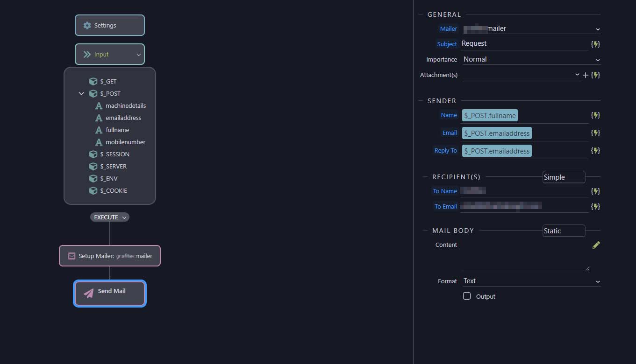The height and width of the screenshot is (364, 636).
Task: Change Mail Body mode from Static
Action: (564, 231)
